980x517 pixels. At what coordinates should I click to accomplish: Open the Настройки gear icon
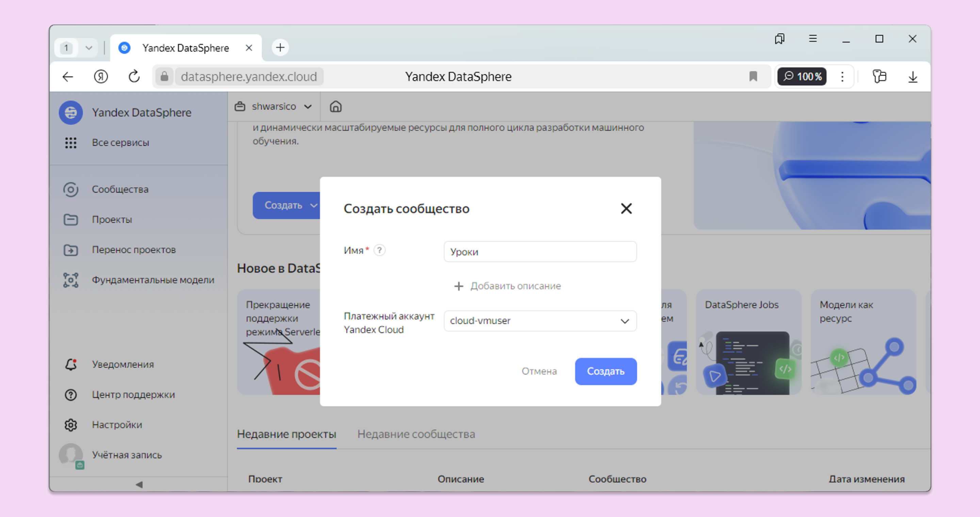[70, 424]
